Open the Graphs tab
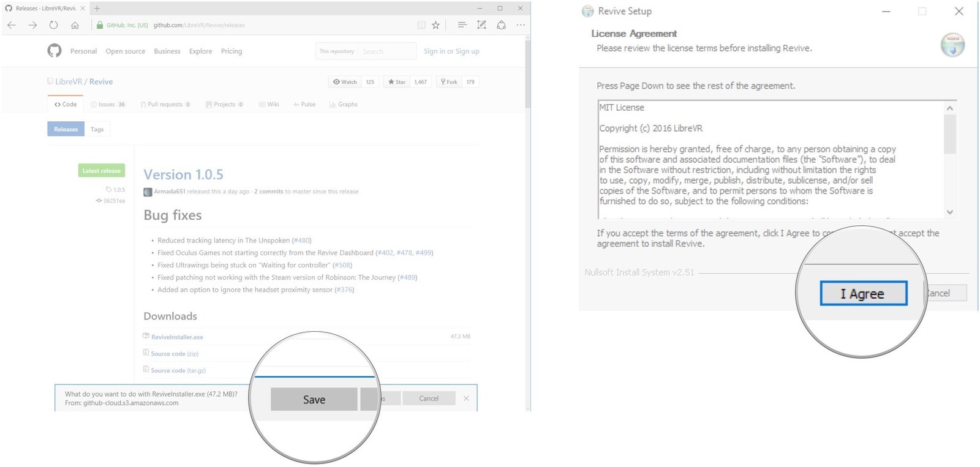The width and height of the screenshot is (980, 467). (344, 105)
